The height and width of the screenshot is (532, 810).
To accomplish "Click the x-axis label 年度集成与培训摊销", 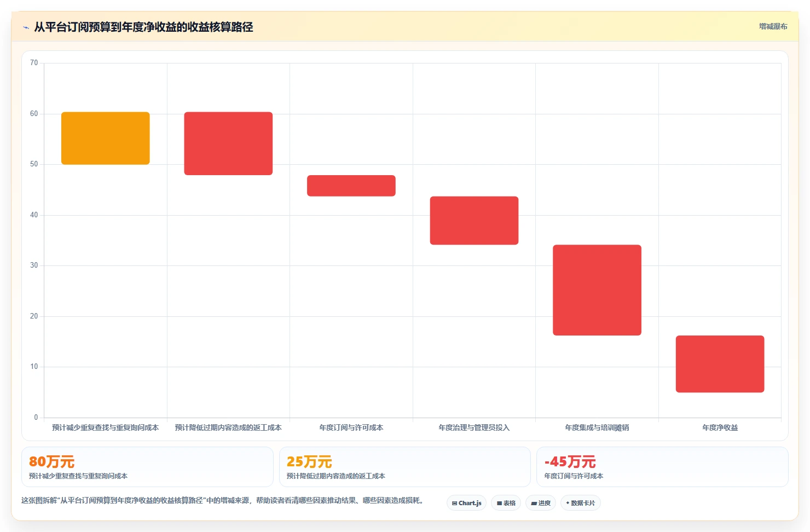I will point(597,427).
